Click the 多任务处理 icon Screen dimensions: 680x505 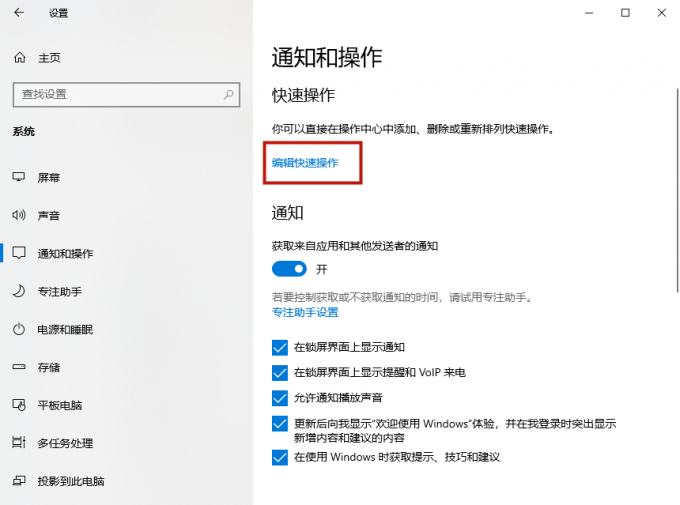(19, 443)
